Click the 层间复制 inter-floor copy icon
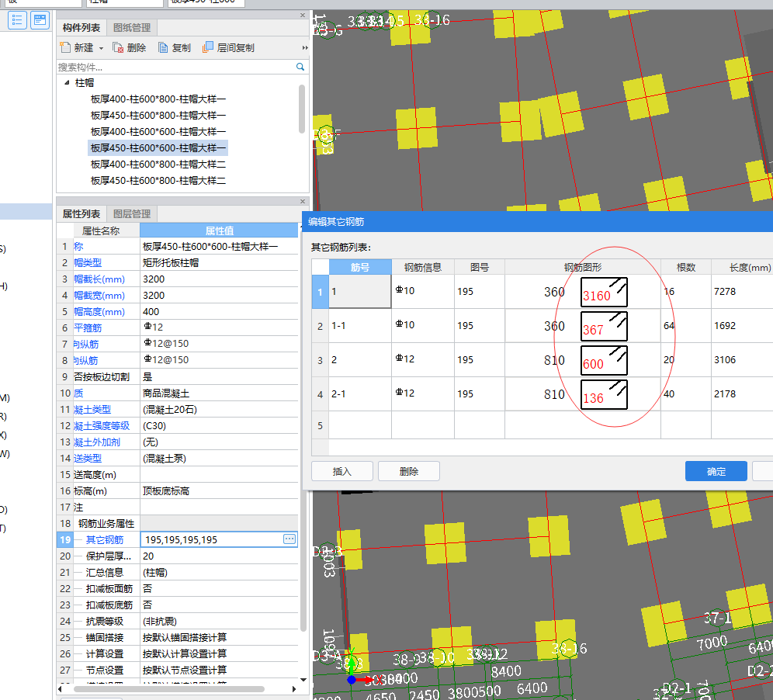The height and width of the screenshot is (700, 773). (207, 47)
